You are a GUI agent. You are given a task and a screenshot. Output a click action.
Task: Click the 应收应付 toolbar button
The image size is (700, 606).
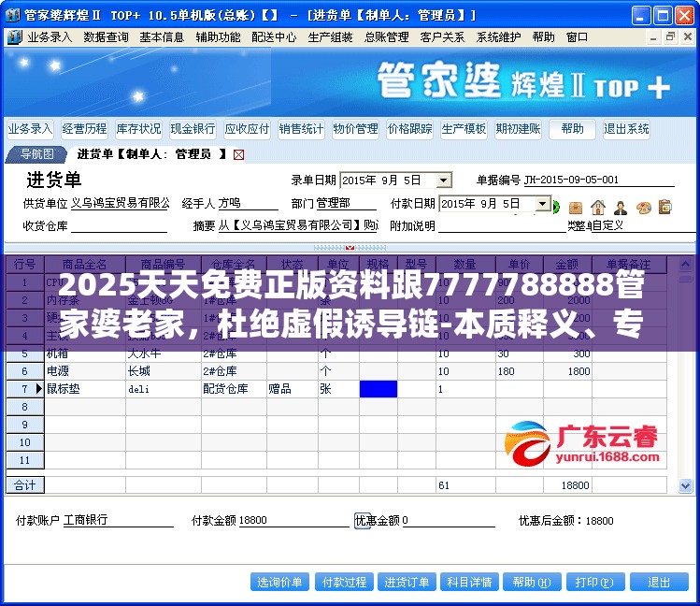tap(247, 129)
